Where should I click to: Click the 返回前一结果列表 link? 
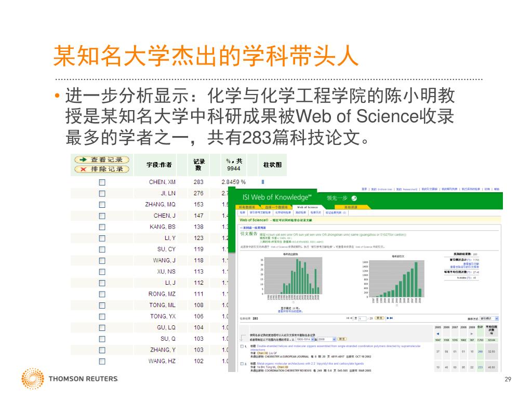tap(253, 228)
